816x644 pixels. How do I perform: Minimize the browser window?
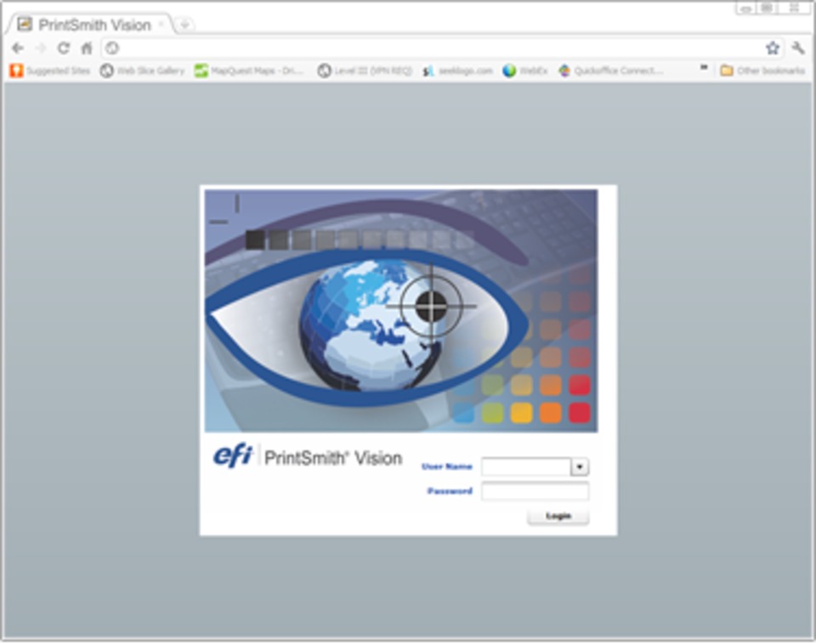(746, 8)
